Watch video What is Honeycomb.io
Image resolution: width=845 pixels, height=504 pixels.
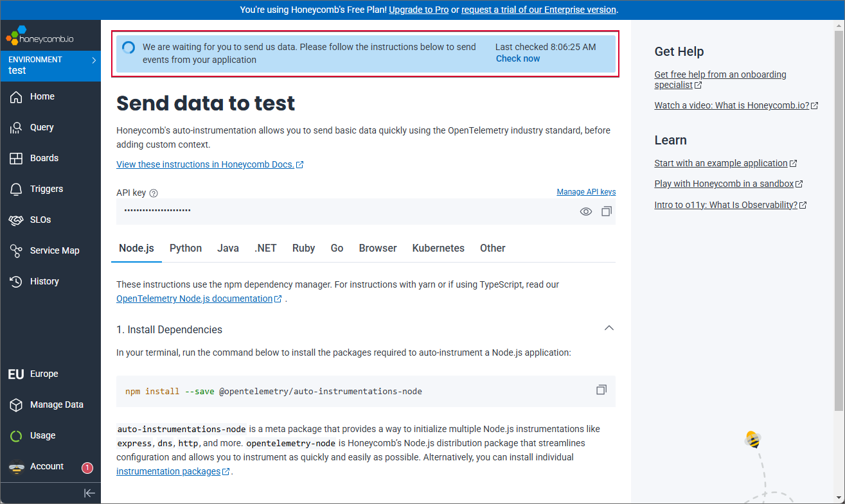736,105
